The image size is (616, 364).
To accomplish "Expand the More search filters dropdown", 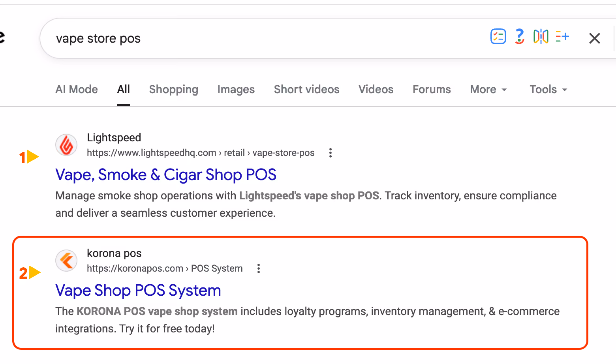I will [488, 90].
